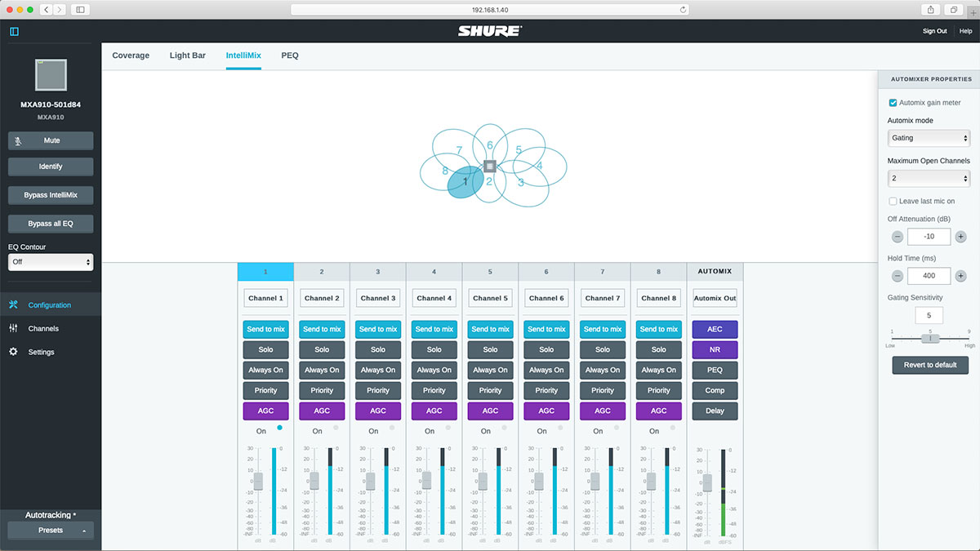Click the browser address bar
Screen dimensions: 980x551
tap(490, 10)
